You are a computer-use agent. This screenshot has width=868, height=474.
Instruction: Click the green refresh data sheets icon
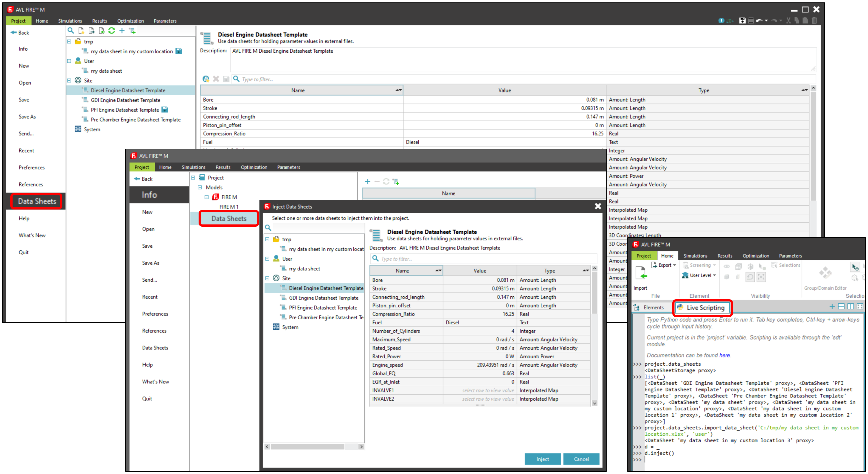point(112,31)
